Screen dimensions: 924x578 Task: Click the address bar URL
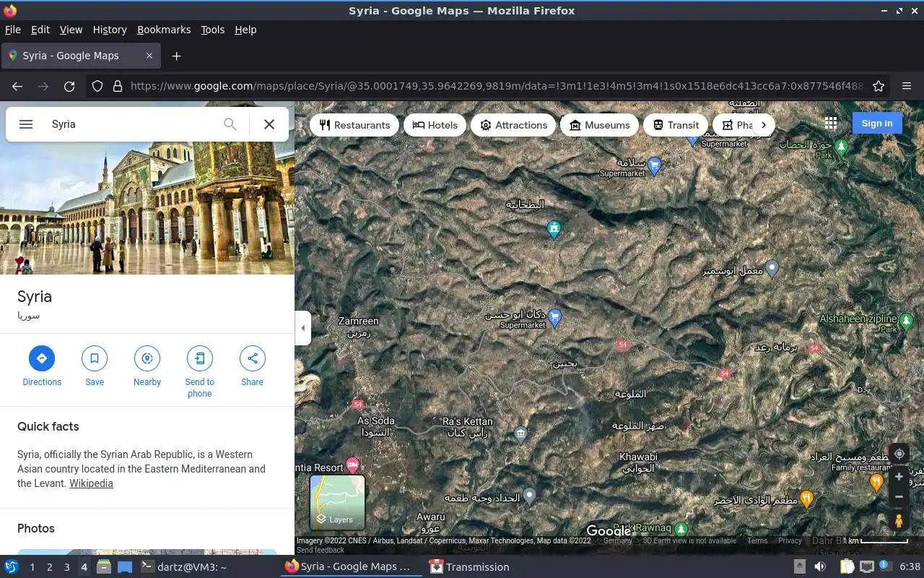coord(497,86)
